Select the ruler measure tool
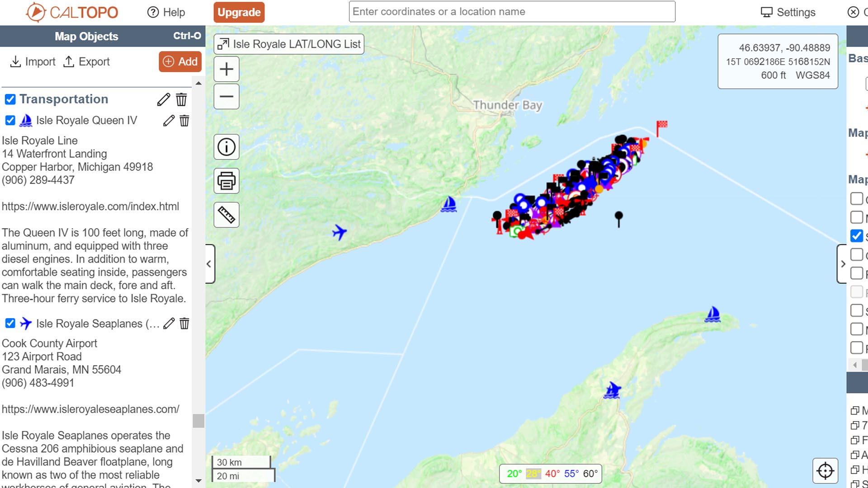The image size is (868, 488). (226, 215)
